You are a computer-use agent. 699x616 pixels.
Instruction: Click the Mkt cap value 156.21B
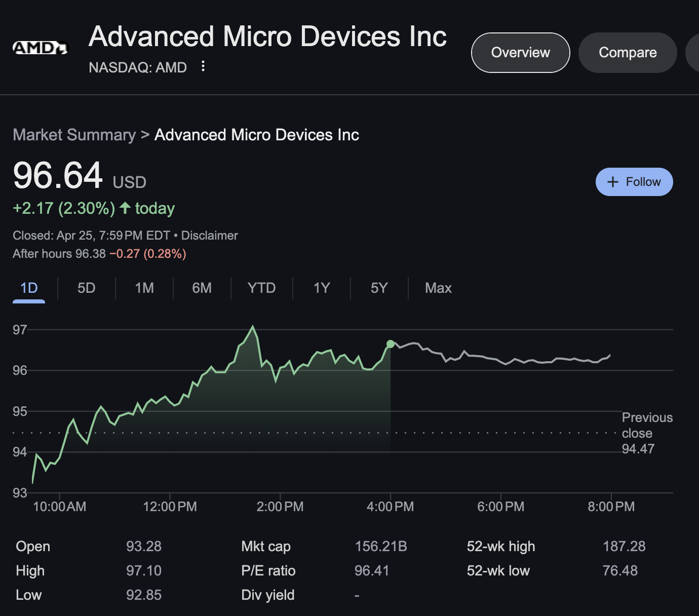381,547
